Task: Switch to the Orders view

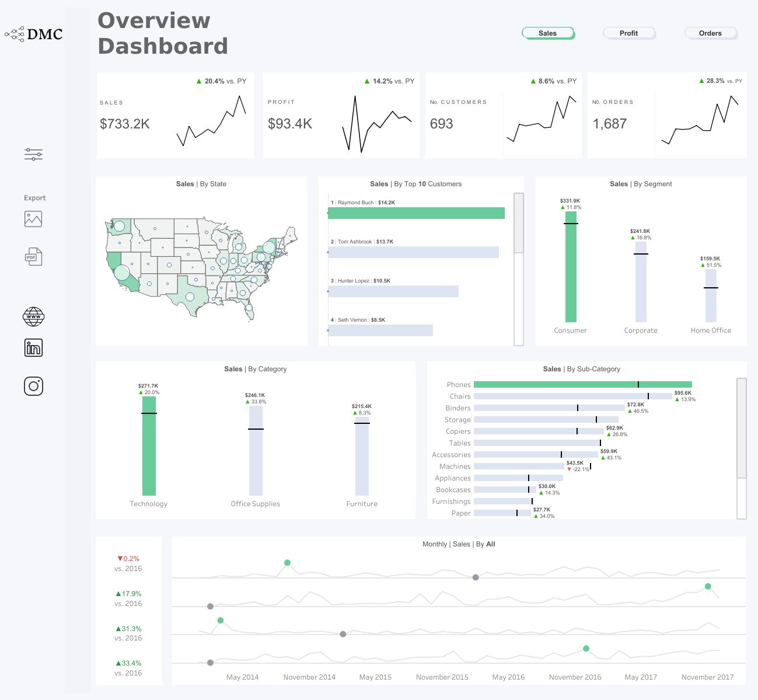Action: point(710,33)
